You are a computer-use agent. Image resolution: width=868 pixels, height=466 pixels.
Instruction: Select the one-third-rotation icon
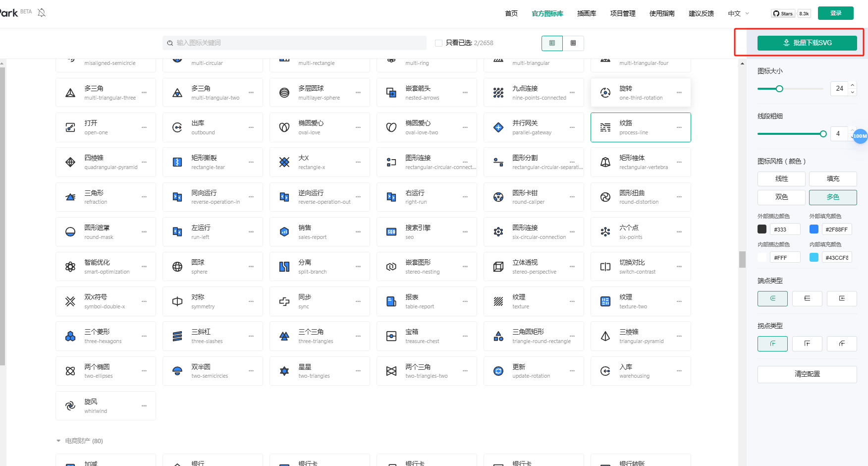(641, 93)
